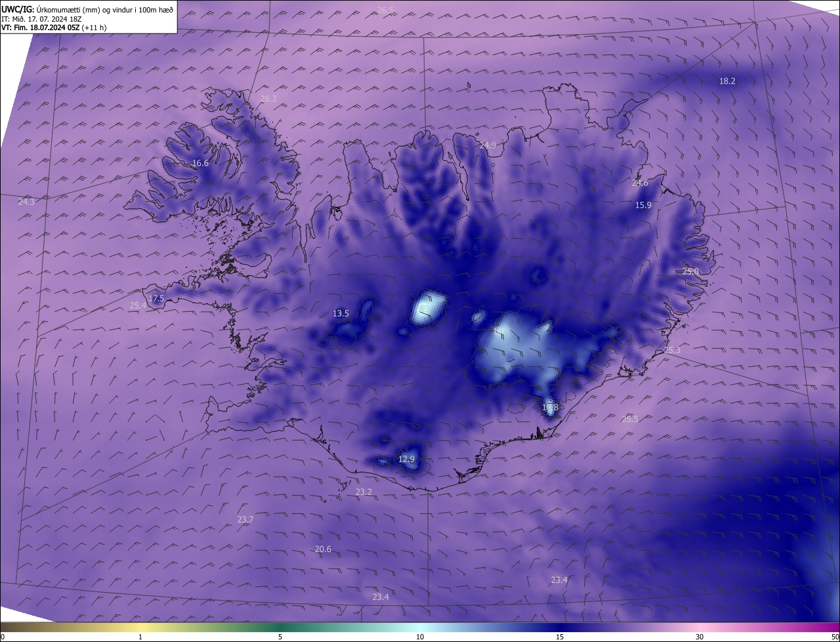
Task: Click the 24.6 value label
Action: tap(640, 182)
